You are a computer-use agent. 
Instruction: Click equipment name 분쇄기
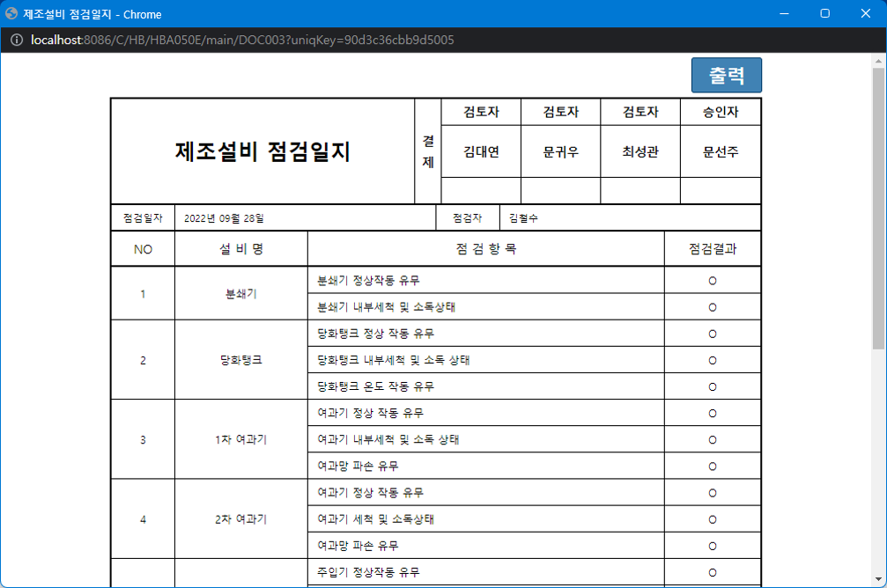click(241, 294)
